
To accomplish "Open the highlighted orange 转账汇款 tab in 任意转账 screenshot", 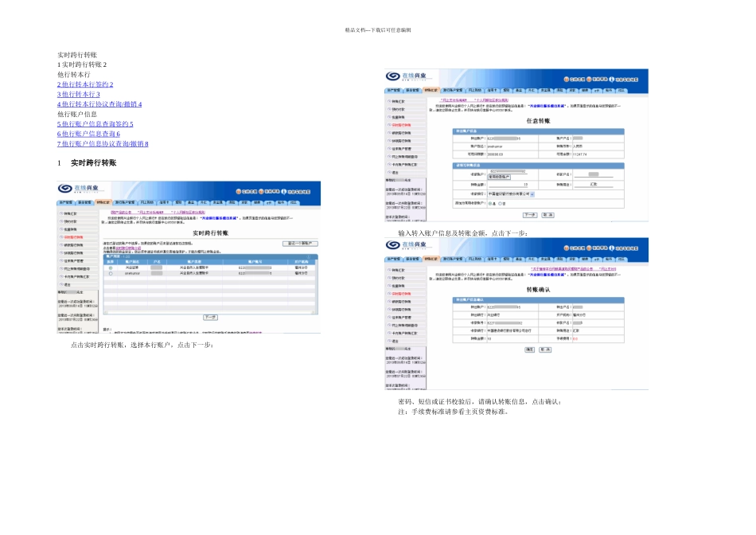I will click(431, 90).
